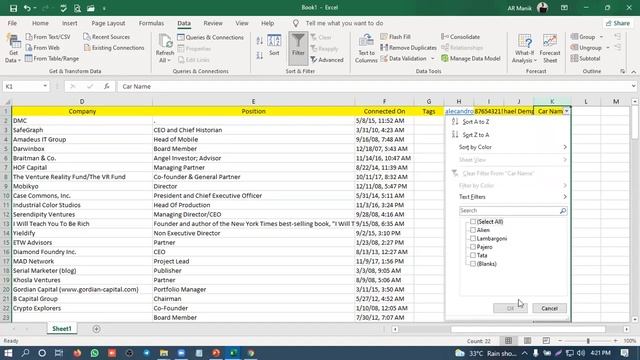This screenshot has height=360, width=640.
Task: Open Queries & Connections pane
Action: click(211, 37)
